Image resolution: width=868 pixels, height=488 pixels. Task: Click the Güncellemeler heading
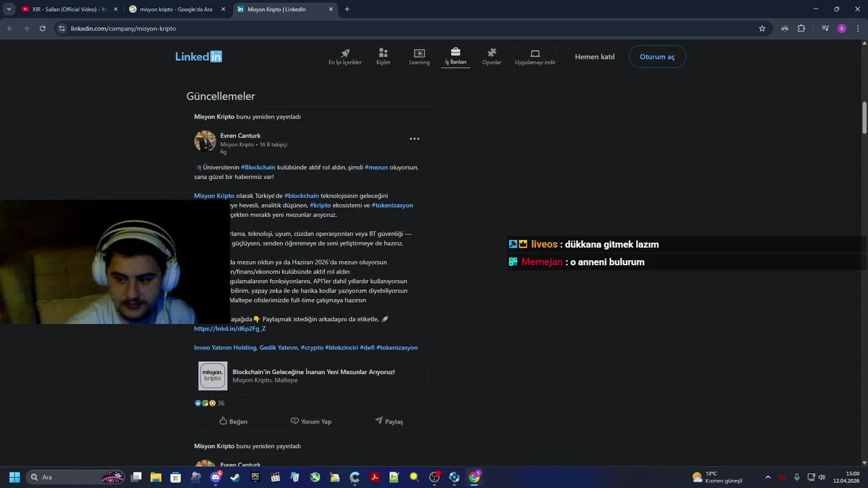click(220, 96)
